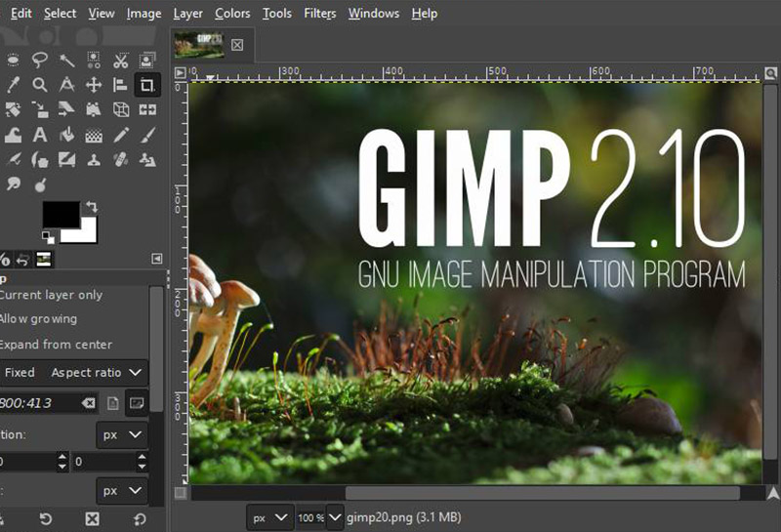
Task: Switch to the Images dock tab
Action: 44,259
